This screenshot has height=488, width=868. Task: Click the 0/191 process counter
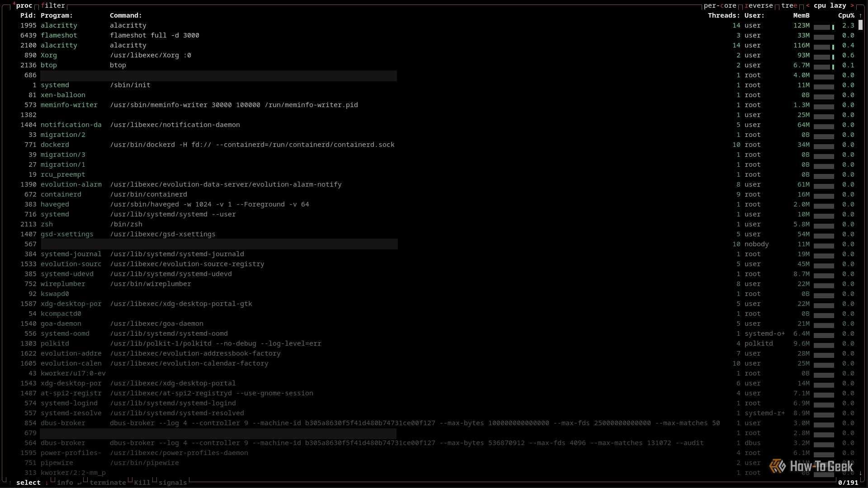[x=848, y=483]
